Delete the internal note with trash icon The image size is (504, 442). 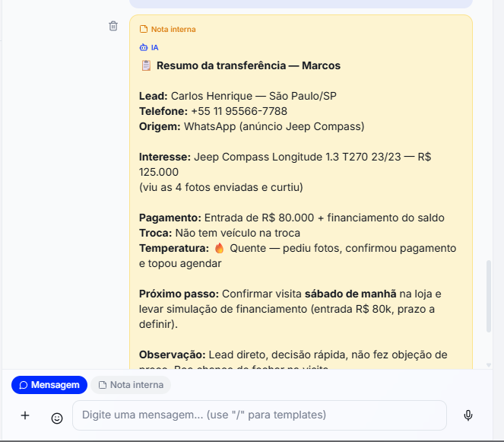tap(113, 26)
